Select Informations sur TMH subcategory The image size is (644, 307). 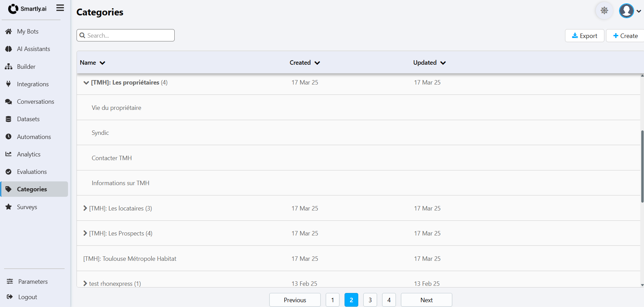click(120, 183)
